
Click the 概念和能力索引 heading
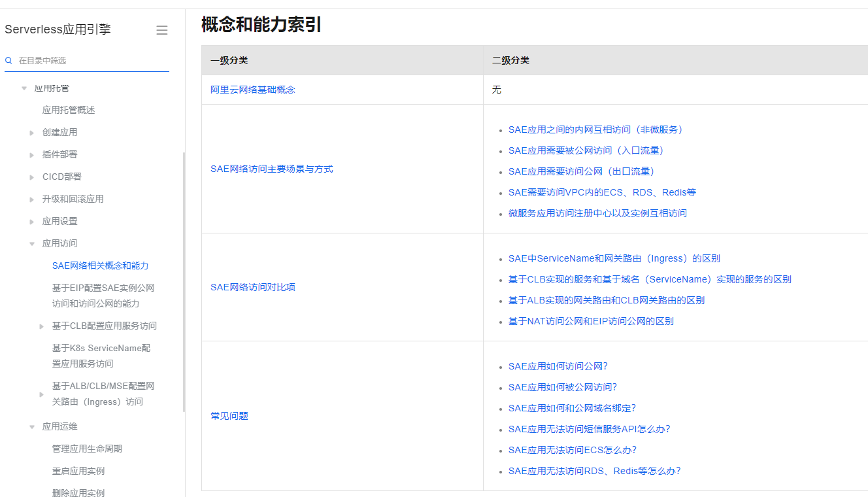click(x=261, y=25)
